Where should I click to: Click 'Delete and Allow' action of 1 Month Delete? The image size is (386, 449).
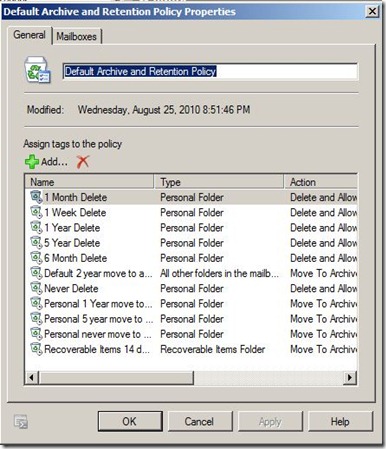click(x=323, y=197)
